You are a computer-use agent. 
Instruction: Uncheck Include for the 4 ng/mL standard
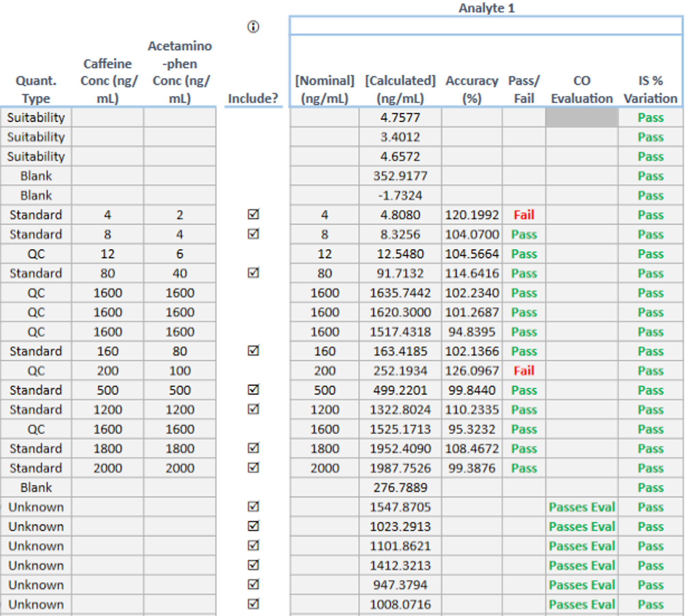[x=253, y=214]
